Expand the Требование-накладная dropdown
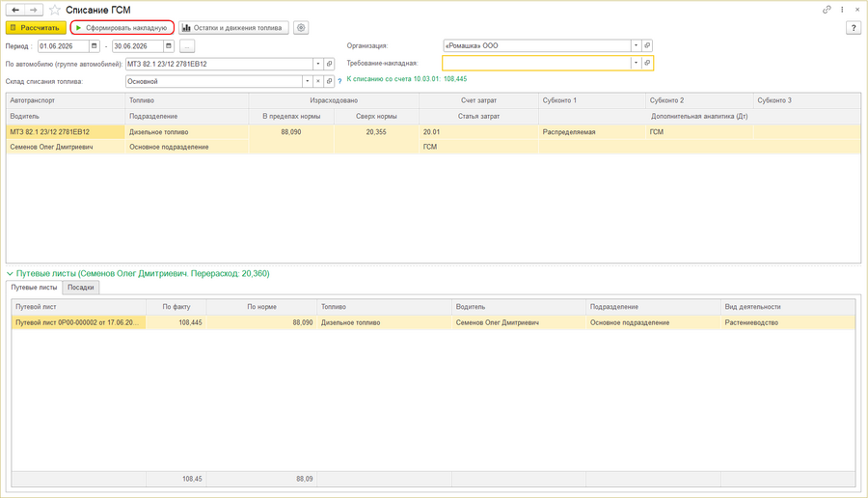 click(637, 63)
